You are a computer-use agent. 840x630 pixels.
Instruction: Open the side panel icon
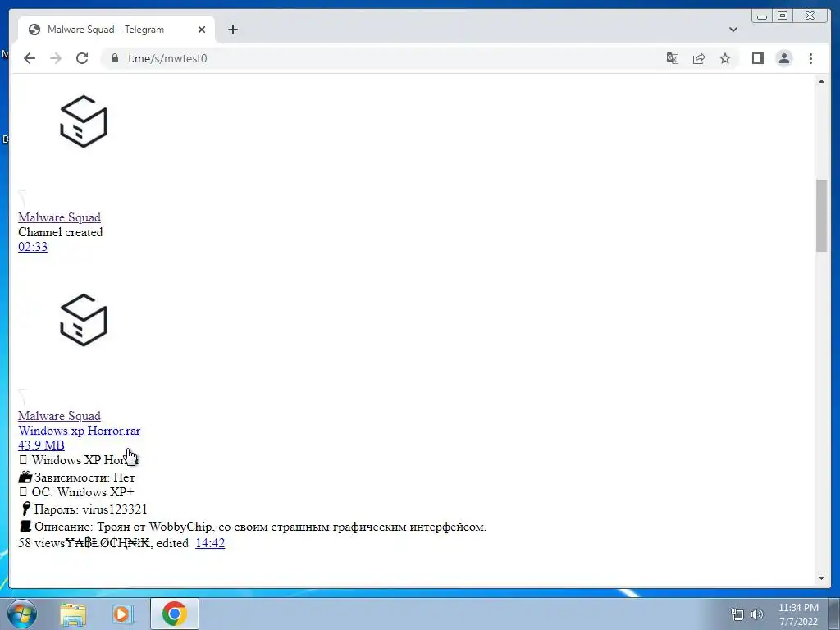(x=757, y=58)
